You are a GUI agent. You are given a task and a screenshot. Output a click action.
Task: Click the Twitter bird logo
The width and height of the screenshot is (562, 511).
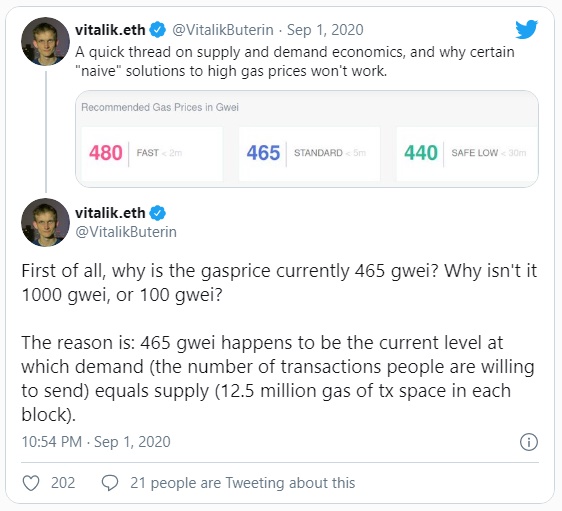527,29
